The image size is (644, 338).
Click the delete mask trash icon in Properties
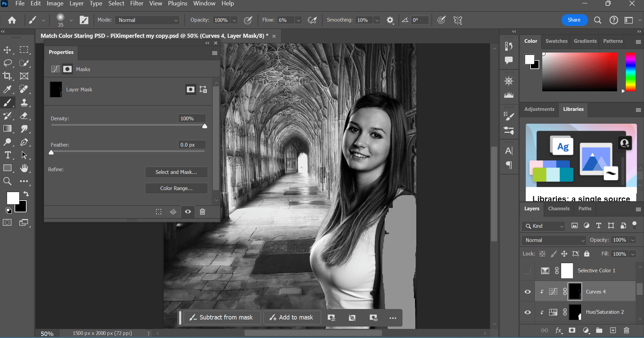point(202,212)
